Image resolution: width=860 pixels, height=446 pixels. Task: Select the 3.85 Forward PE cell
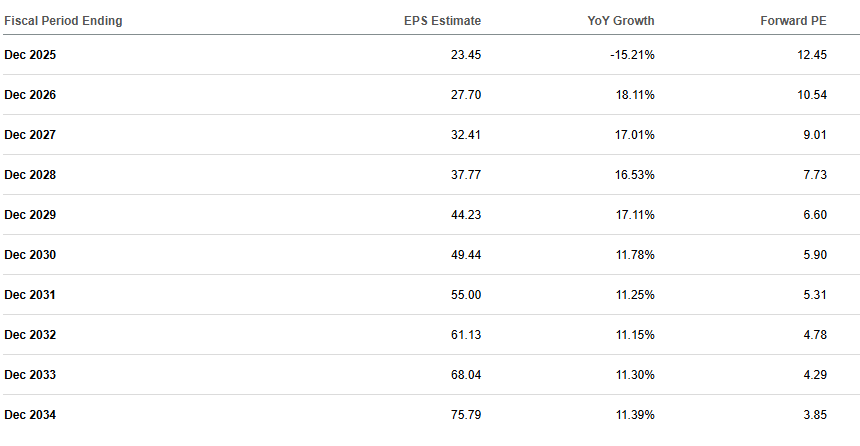[x=815, y=415]
